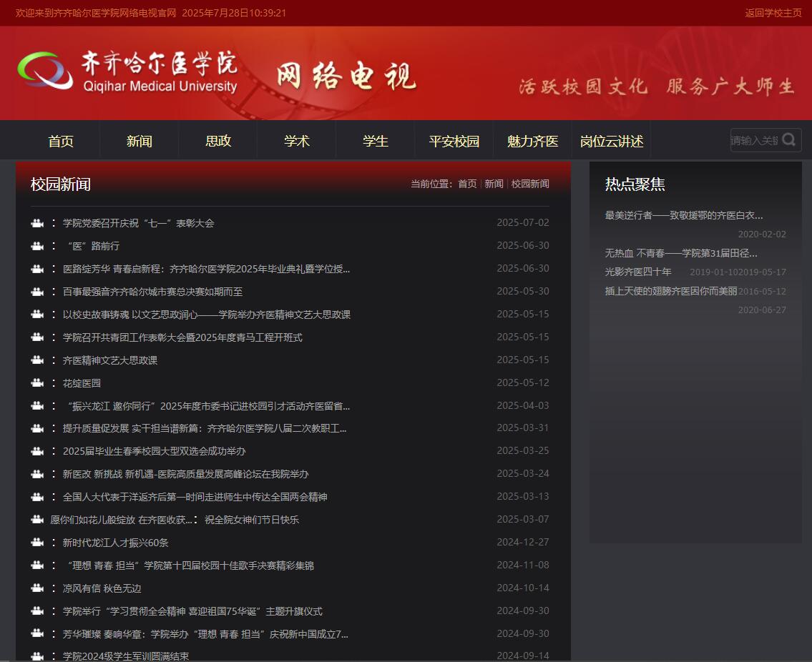The height and width of the screenshot is (662, 812).
Task: Select 平安校园 from the navigation bar
Action: [454, 140]
